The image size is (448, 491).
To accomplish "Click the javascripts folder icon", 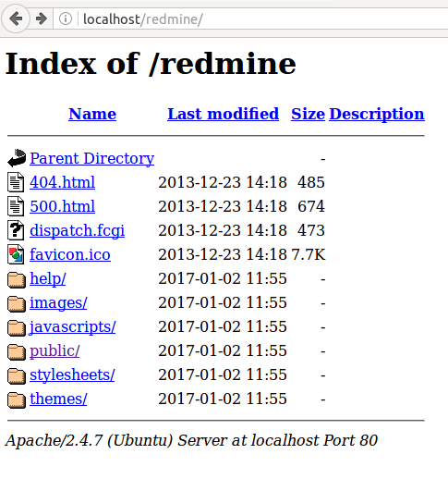I will [17, 327].
